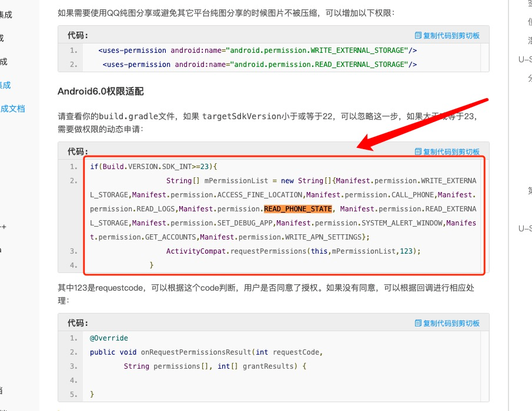Viewport: 532px width, 411px height.
Task: Copy the SDK_INT permission request code
Action: (447, 151)
